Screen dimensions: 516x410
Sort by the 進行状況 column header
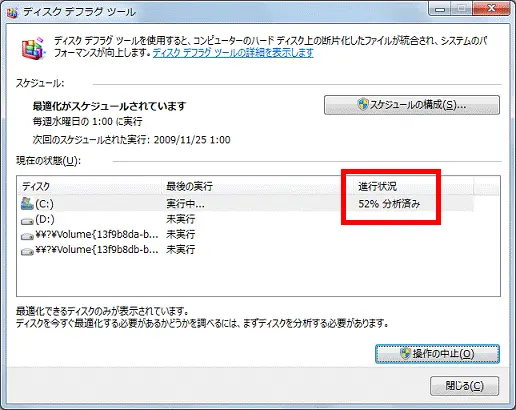coord(413,186)
